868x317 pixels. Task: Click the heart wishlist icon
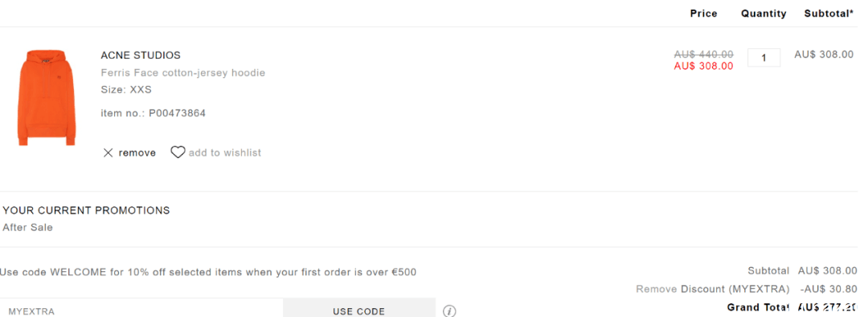pyautogui.click(x=178, y=152)
